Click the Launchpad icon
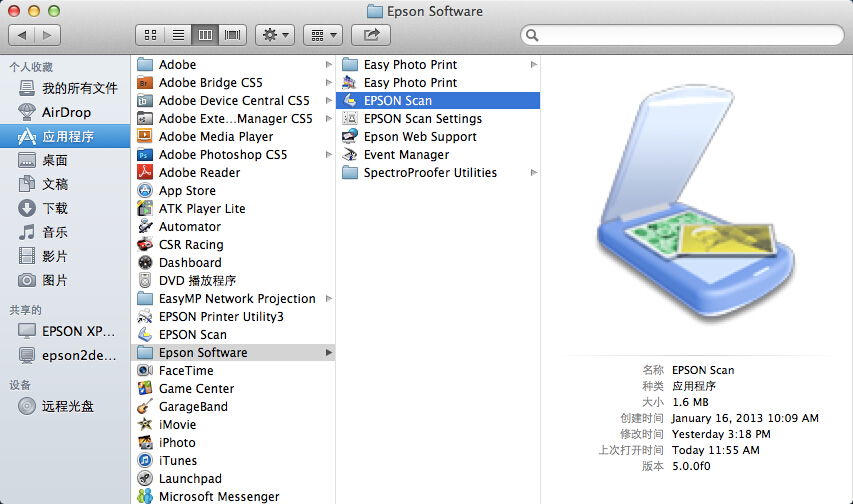This screenshot has height=504, width=853. pyautogui.click(x=145, y=478)
